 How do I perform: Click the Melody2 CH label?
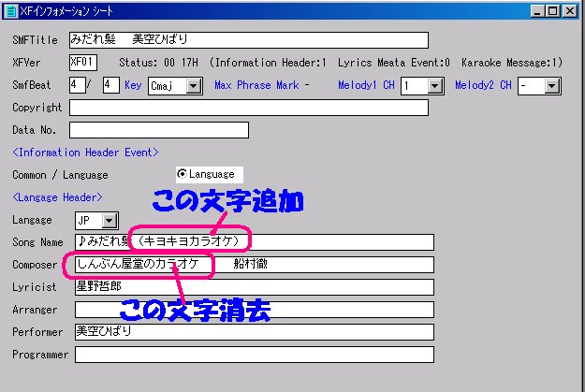[483, 85]
